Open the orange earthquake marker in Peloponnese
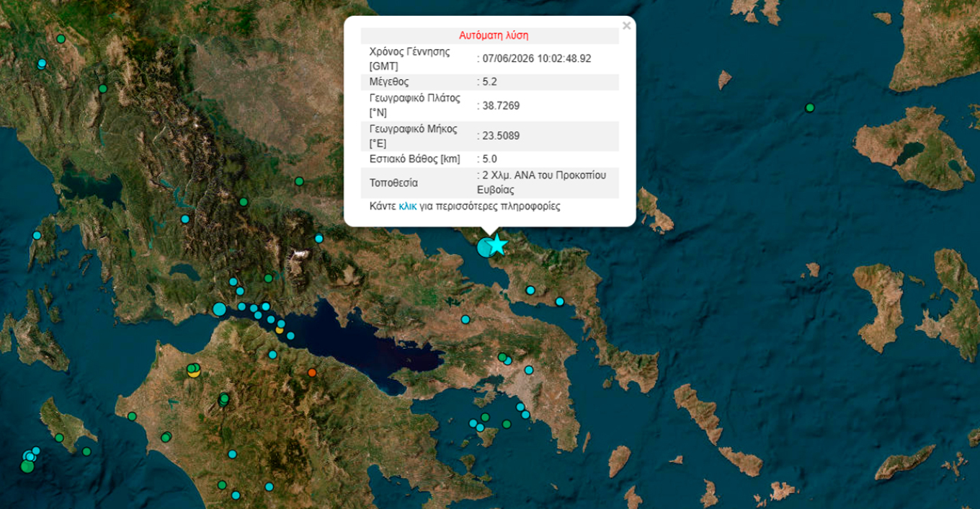Viewport: 980px width, 509px height. 312,373
